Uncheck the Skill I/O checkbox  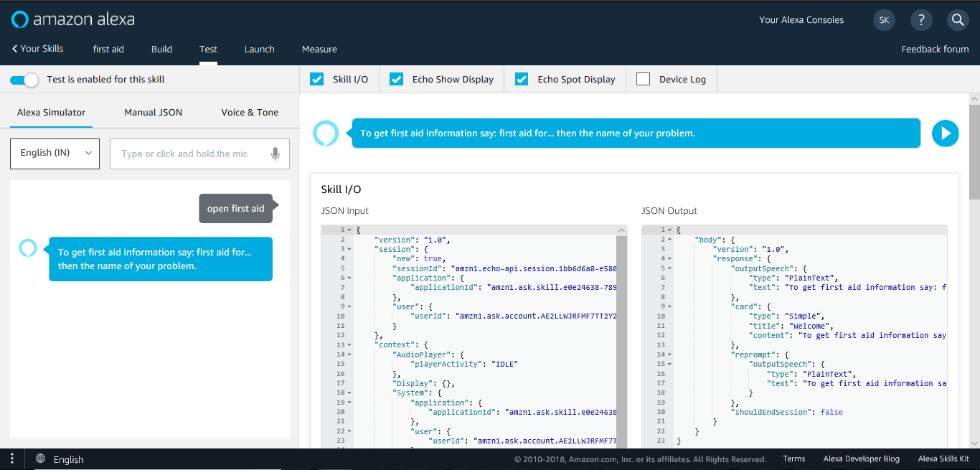pyautogui.click(x=316, y=79)
